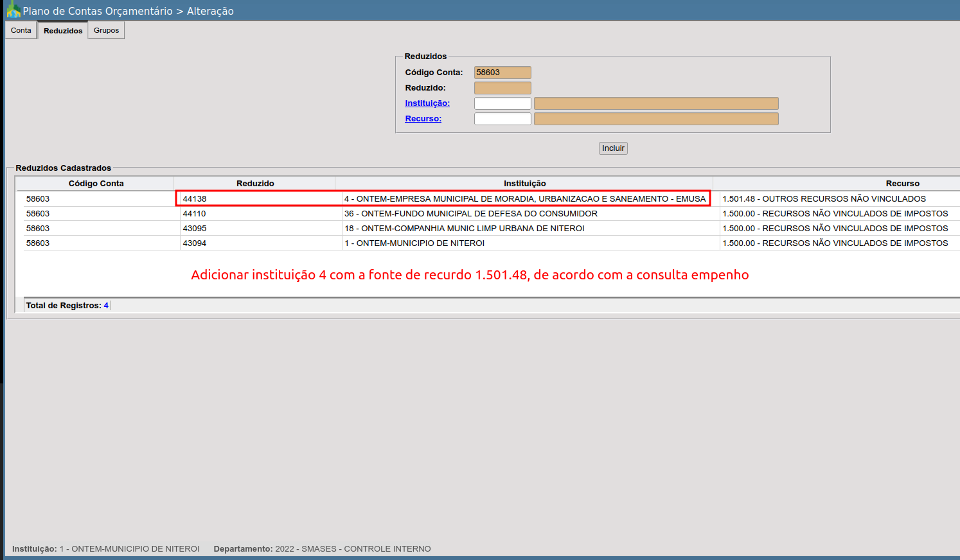This screenshot has width=960, height=560.
Task: Click the application logo icon in title bar
Action: pyautogui.click(x=13, y=10)
